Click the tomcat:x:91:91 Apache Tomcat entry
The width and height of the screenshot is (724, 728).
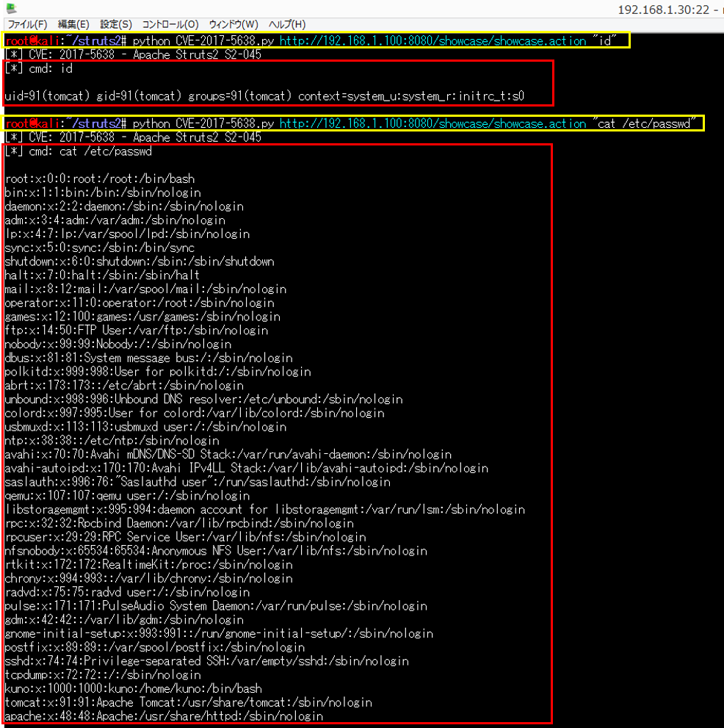(189, 702)
